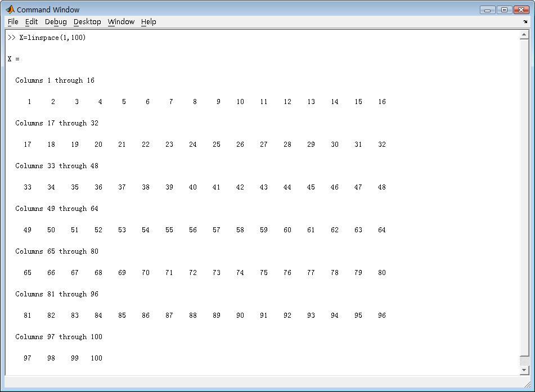Open the File menu

coord(13,22)
